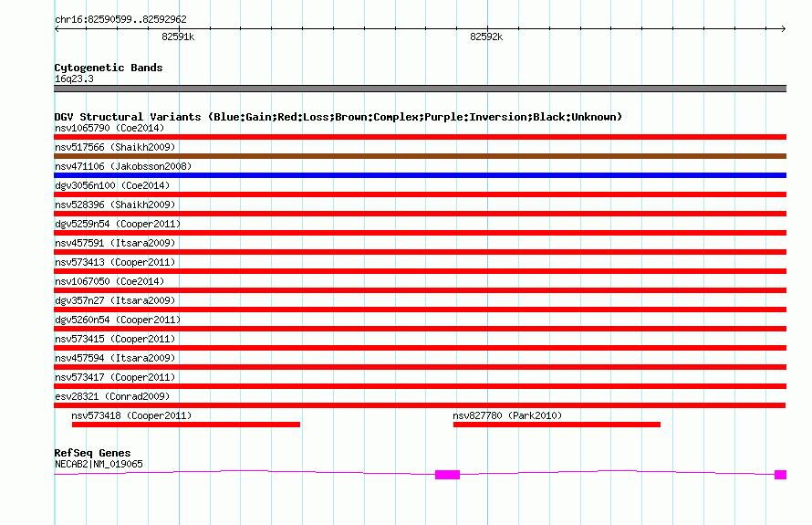
Task: Open the nsv573415 (Cooper2011) variant bar
Action: point(420,348)
